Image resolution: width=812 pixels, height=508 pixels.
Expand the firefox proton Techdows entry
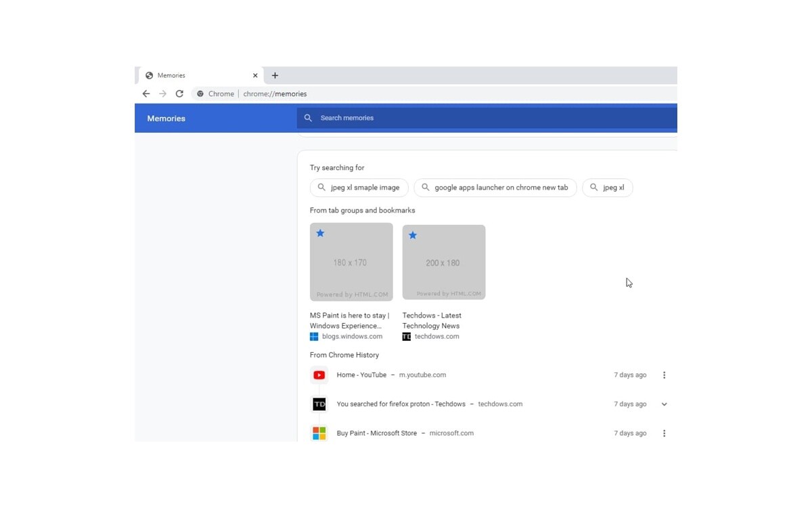click(664, 404)
